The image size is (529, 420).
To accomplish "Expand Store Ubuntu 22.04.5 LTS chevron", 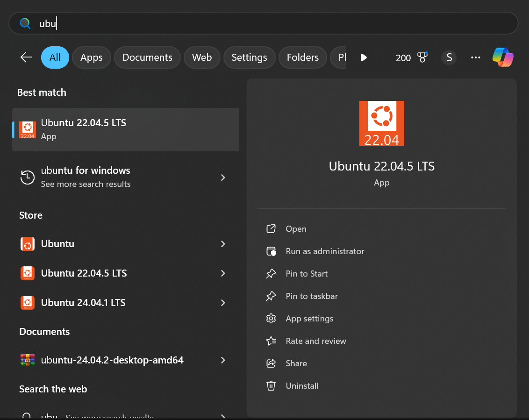I will click(x=222, y=273).
